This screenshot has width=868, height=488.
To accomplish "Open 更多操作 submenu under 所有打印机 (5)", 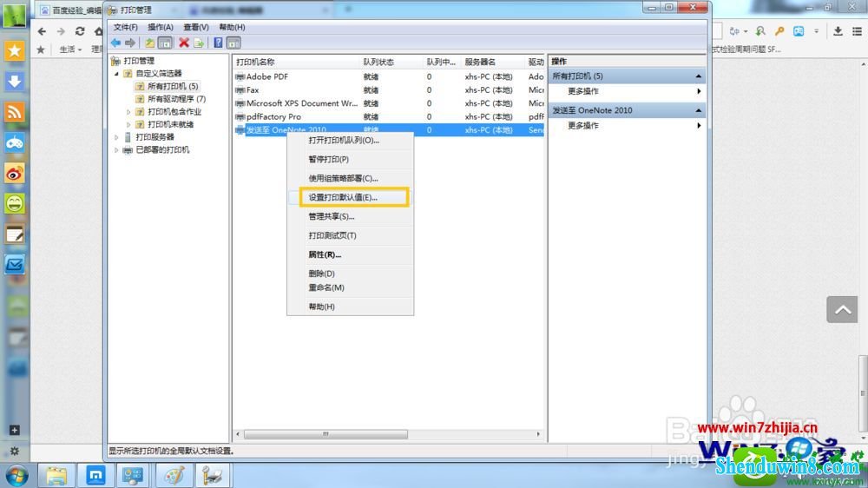I will tap(628, 91).
